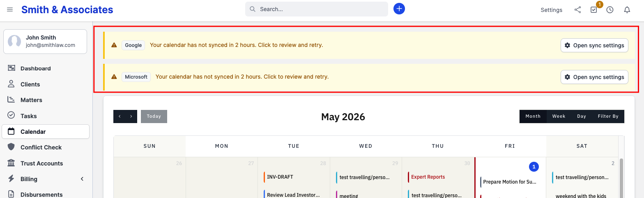Switch to Day view
This screenshot has width=644, height=198.
582,116
